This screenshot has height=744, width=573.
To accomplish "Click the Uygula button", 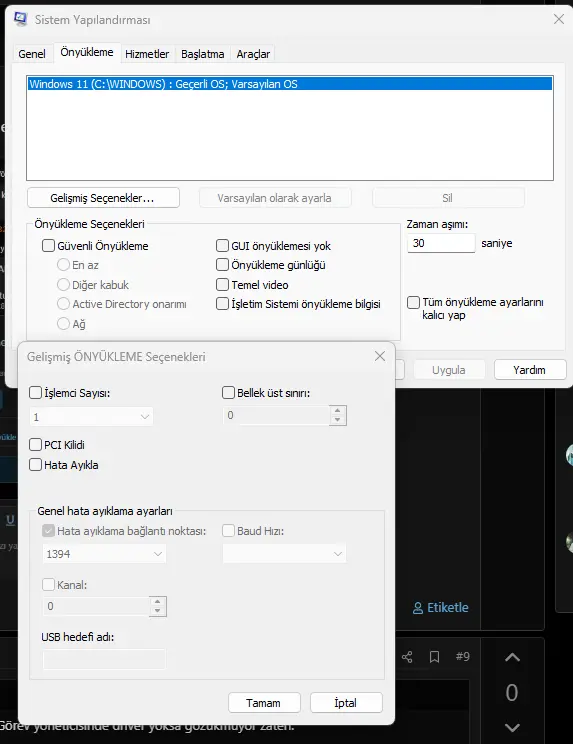I will (449, 370).
